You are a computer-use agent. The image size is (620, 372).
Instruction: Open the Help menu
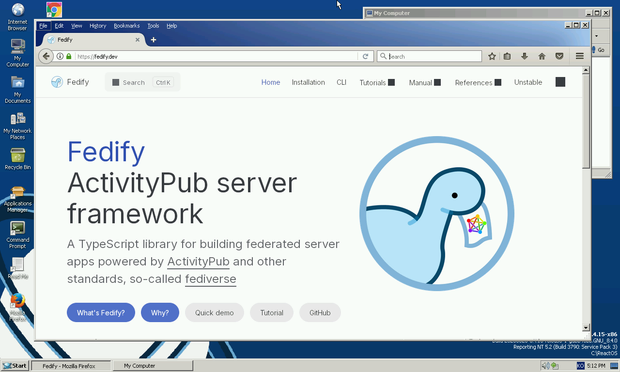pos(172,26)
